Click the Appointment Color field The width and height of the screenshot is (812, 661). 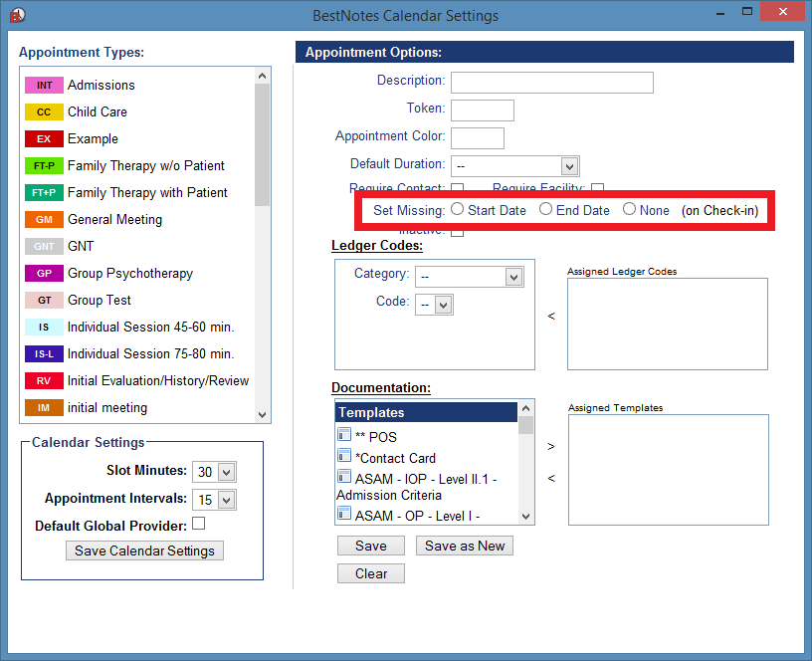(x=478, y=138)
